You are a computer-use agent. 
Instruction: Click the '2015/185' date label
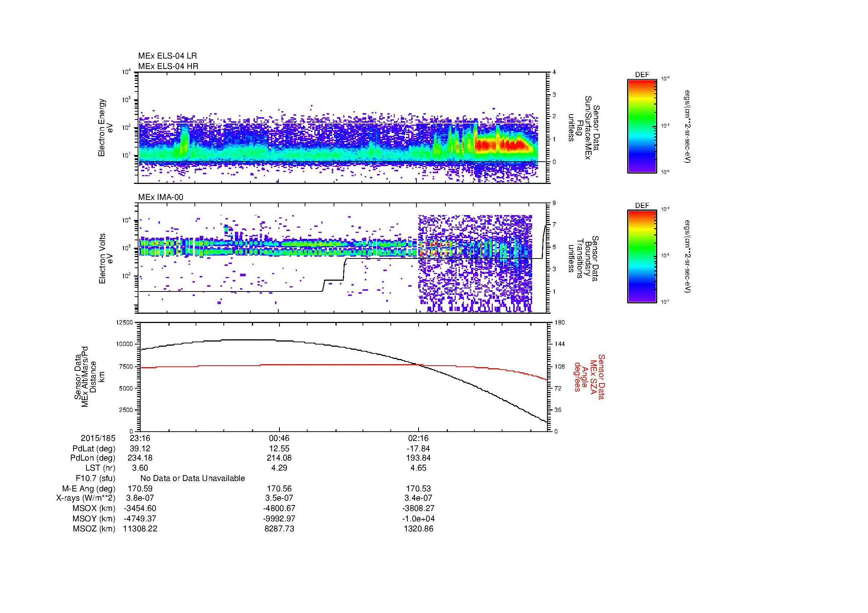pyautogui.click(x=98, y=438)
